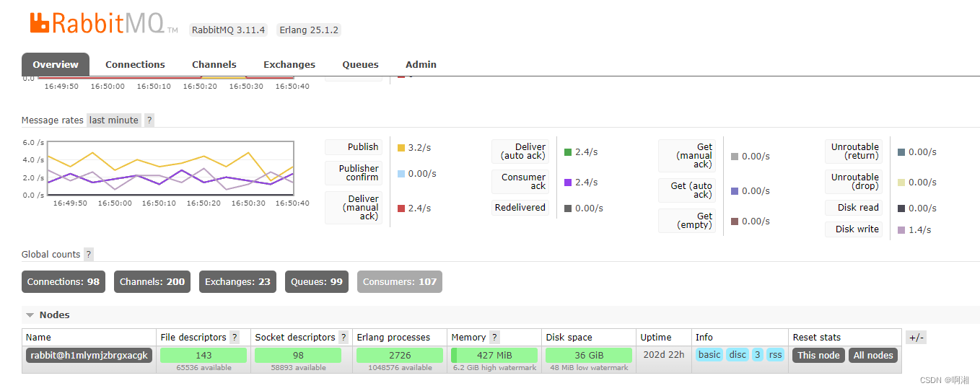Click the Memory 427 MiB usage bar
The width and height of the screenshot is (980, 391).
coord(494,355)
